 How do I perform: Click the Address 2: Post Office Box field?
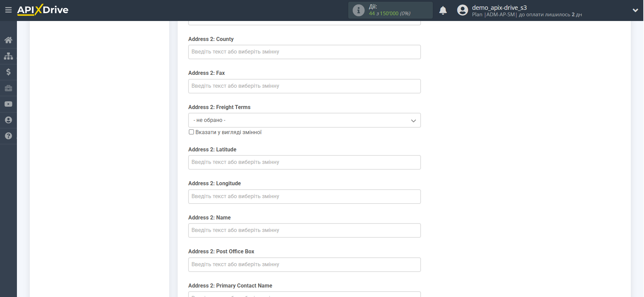click(x=304, y=264)
